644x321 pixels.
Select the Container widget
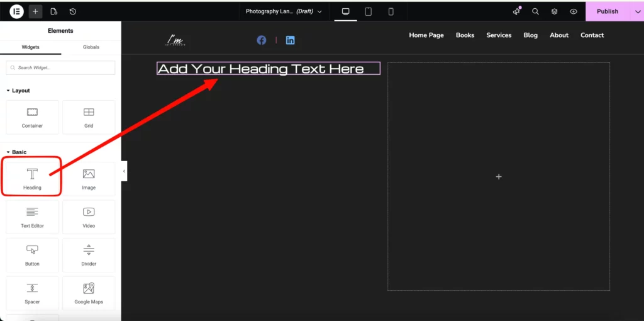(32, 117)
